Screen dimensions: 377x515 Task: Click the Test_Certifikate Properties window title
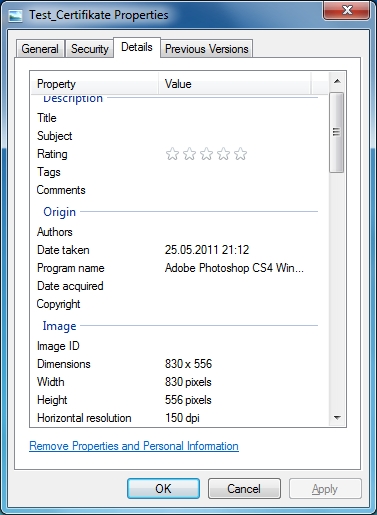coord(99,15)
